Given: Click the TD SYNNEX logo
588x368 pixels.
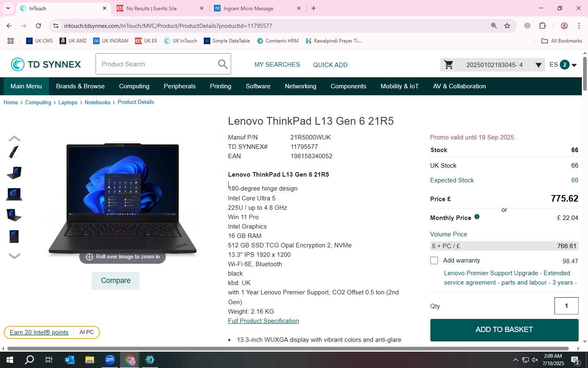Looking at the screenshot, I should pos(46,64).
